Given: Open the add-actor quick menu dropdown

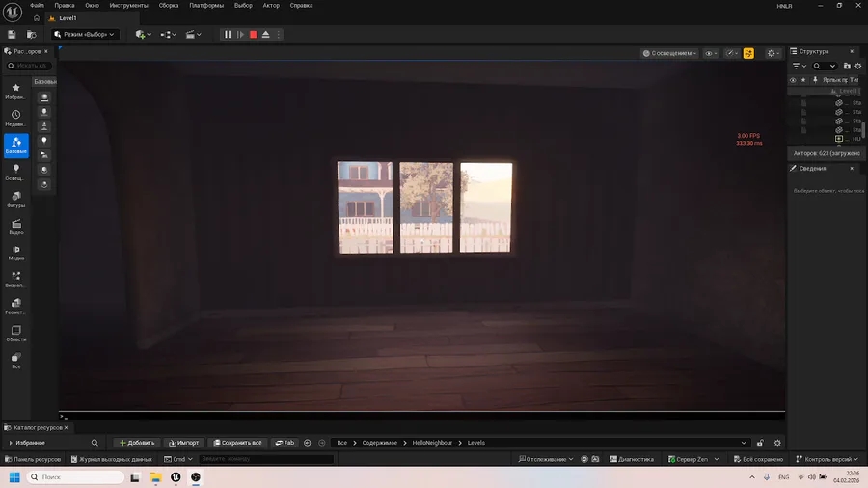Looking at the screenshot, I should coord(143,35).
